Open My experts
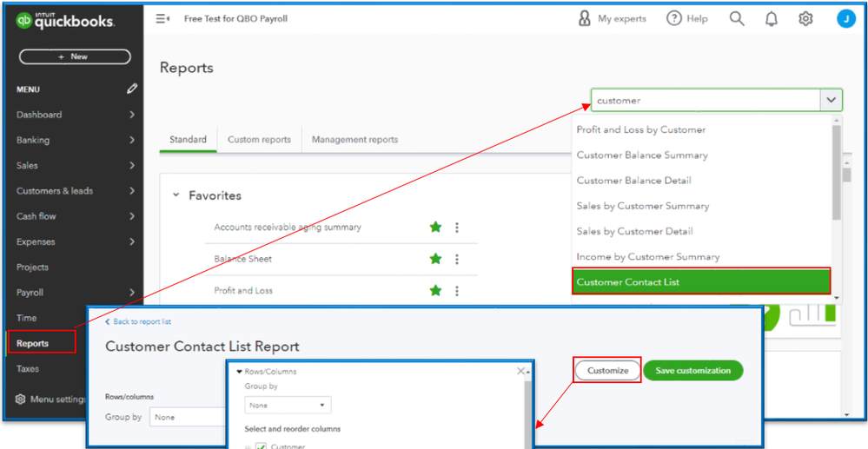 (x=612, y=19)
